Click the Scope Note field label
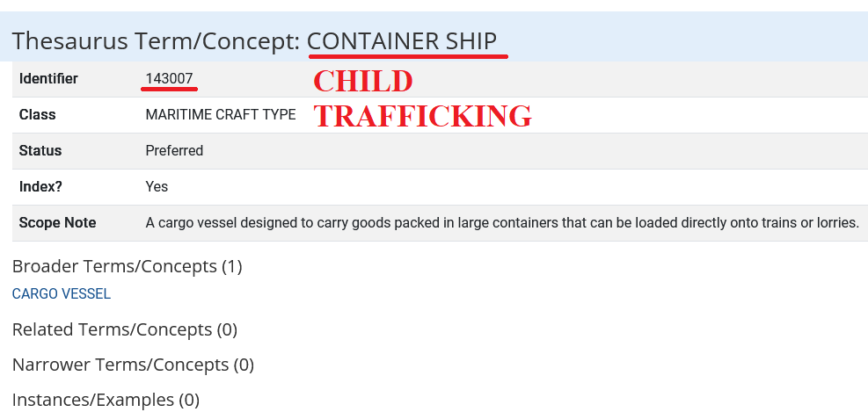 (57, 223)
